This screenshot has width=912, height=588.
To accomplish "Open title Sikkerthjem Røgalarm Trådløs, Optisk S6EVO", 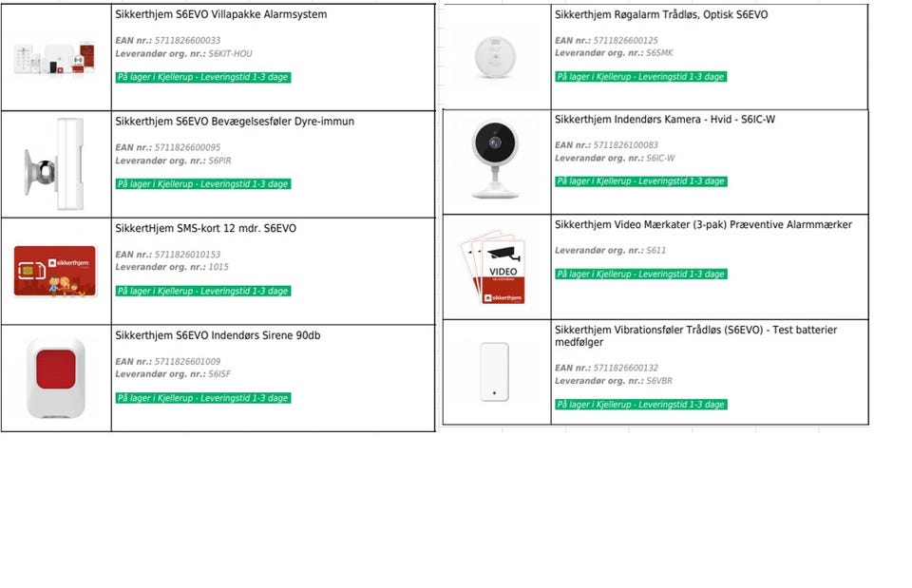I will point(661,15).
